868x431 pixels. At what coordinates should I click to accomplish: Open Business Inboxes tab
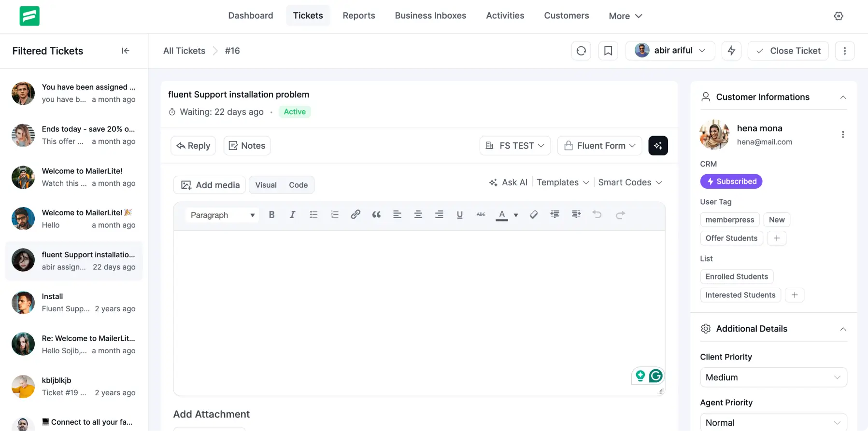click(430, 15)
